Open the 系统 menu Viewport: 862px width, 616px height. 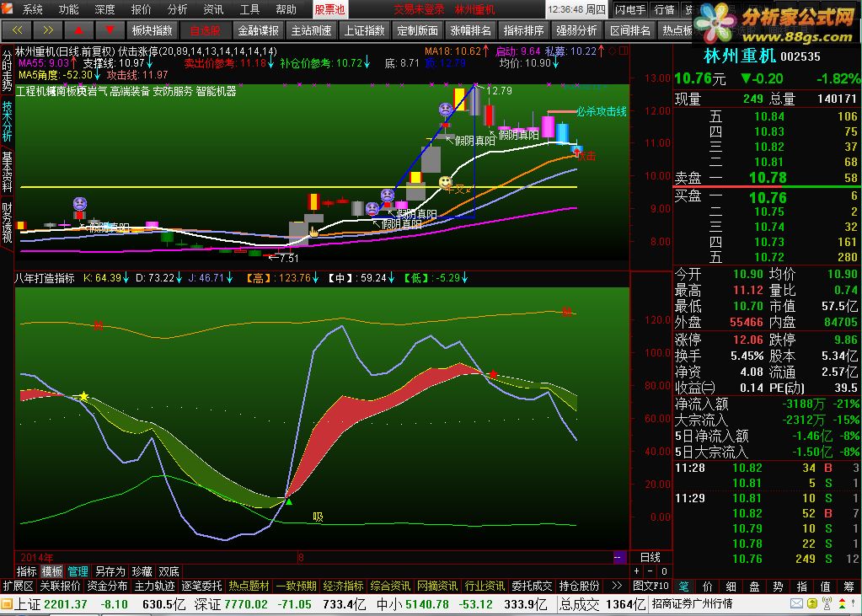(x=32, y=9)
